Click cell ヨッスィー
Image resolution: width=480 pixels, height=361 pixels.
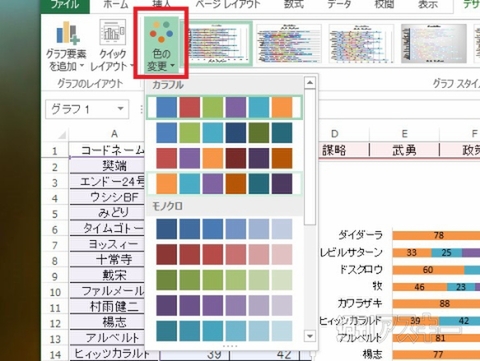pyautogui.click(x=107, y=244)
